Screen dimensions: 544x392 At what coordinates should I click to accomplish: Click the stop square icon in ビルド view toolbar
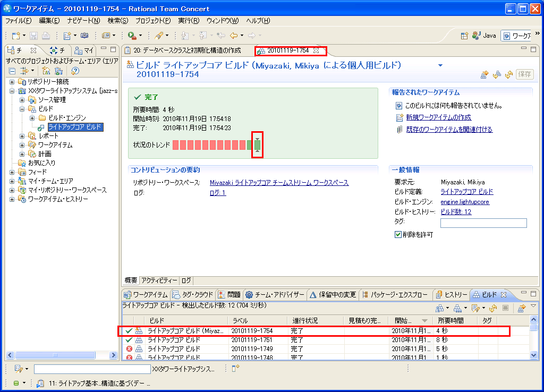click(x=506, y=308)
